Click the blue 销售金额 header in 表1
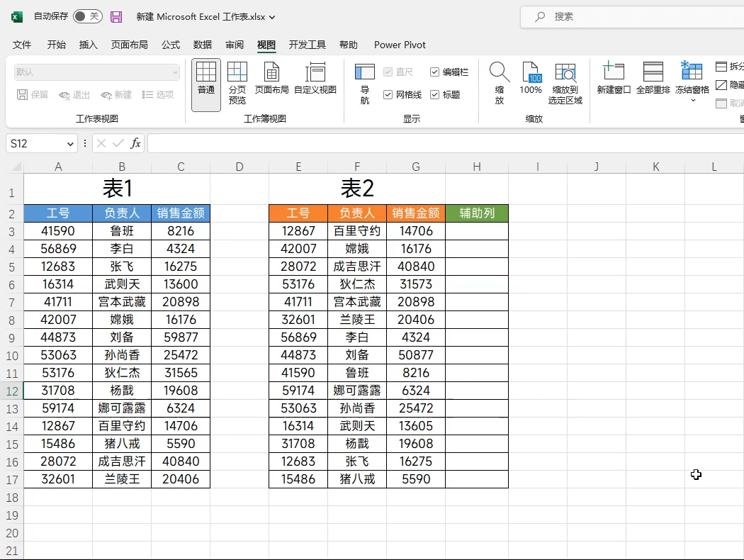 (181, 213)
